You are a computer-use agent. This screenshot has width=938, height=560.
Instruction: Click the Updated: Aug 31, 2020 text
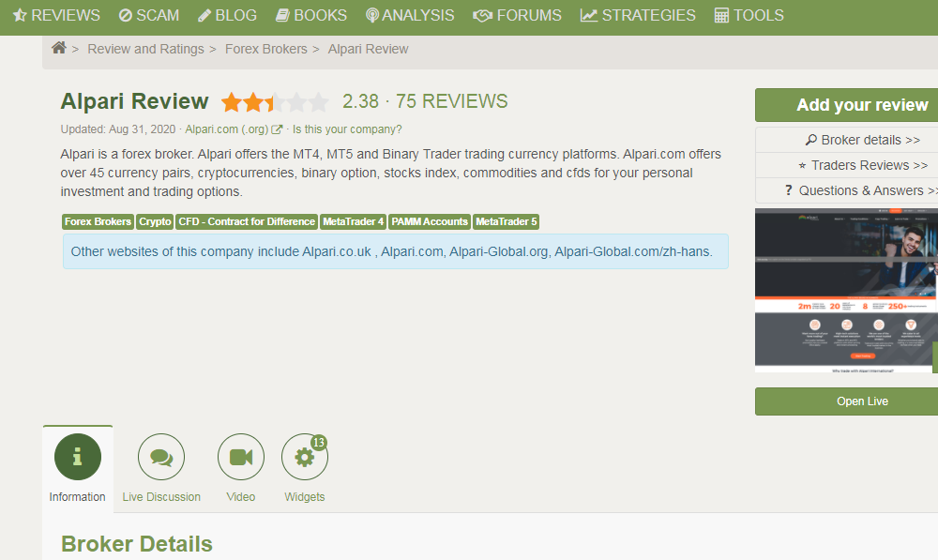pyautogui.click(x=118, y=129)
